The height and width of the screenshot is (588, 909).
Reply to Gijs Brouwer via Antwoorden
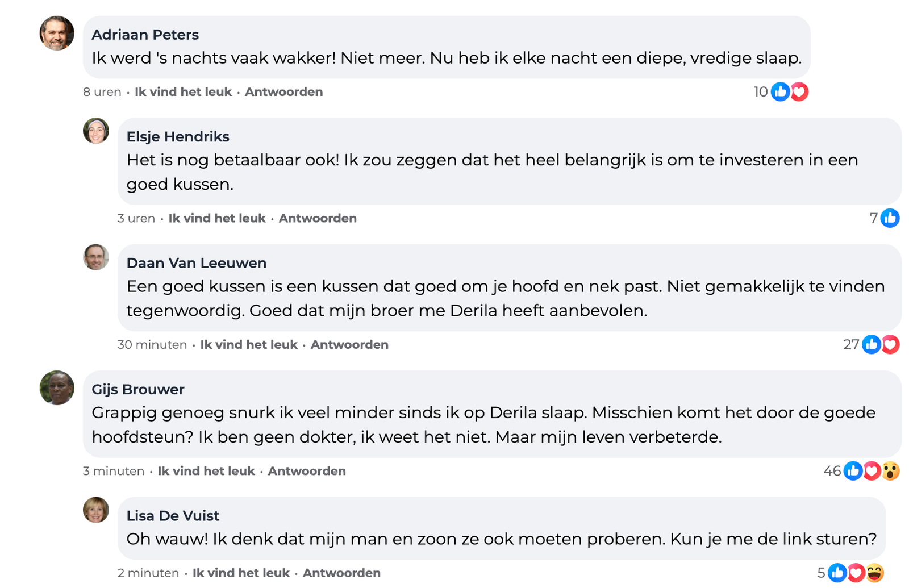307,470
